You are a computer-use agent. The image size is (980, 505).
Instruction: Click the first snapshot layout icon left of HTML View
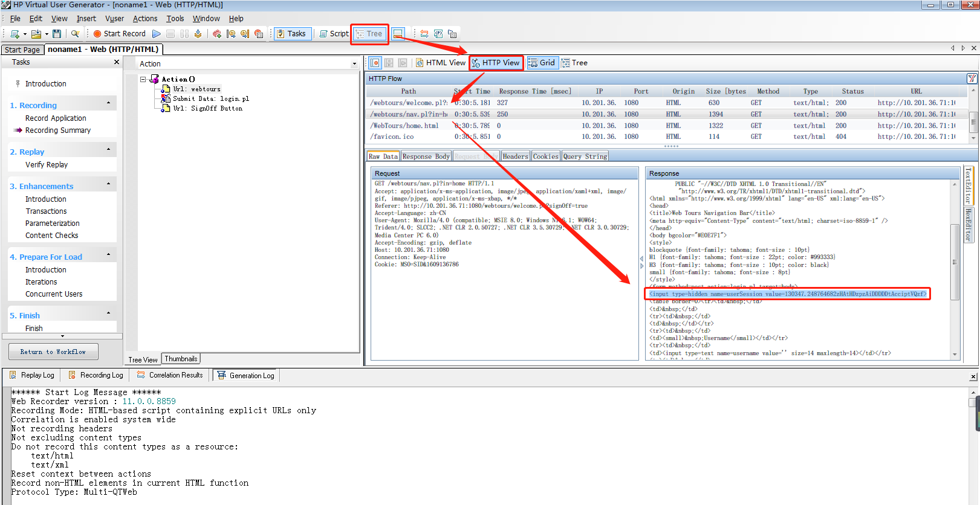375,63
